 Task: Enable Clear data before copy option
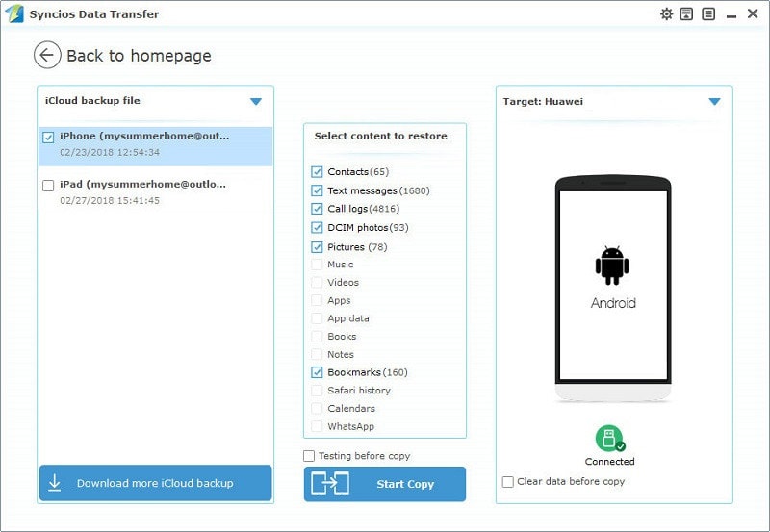coord(508,481)
